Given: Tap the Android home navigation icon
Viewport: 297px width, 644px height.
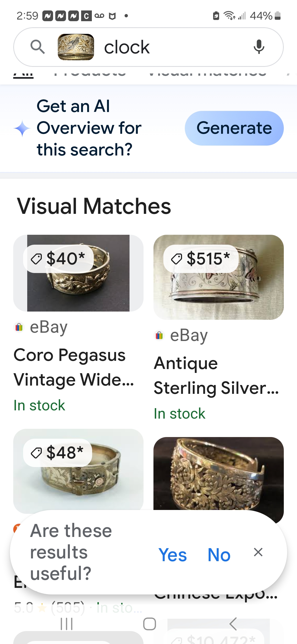Looking at the screenshot, I should click(x=150, y=624).
